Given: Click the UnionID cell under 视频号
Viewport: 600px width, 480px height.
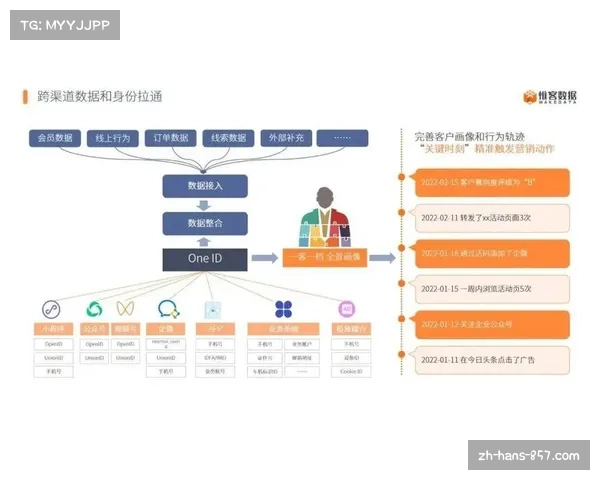Looking at the screenshot, I should 126,358.
